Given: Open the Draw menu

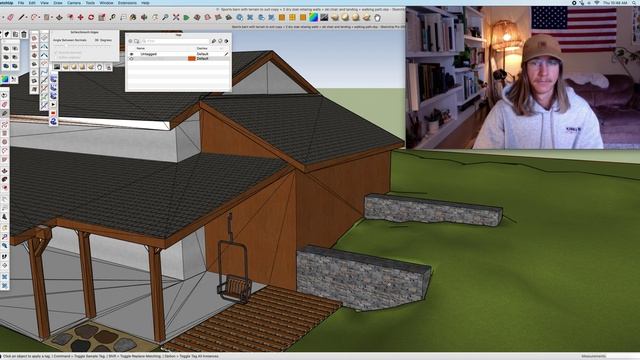Looking at the screenshot, I should 58,3.
